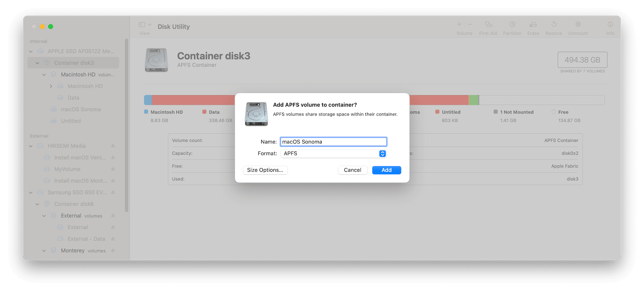Click the 1 Not Mounted legend label
The height and width of the screenshot is (291, 644).
517,112
